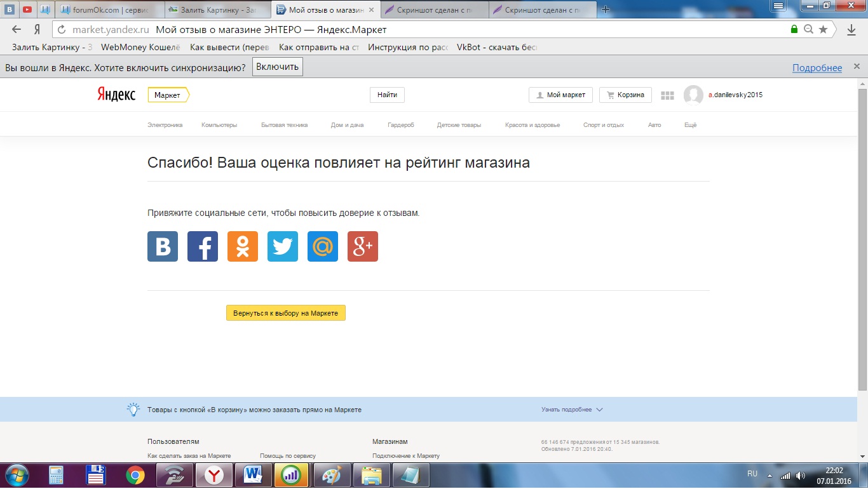Click the zoom magnifier in address bar
The width and height of the screenshot is (868, 489).
pyautogui.click(x=809, y=29)
